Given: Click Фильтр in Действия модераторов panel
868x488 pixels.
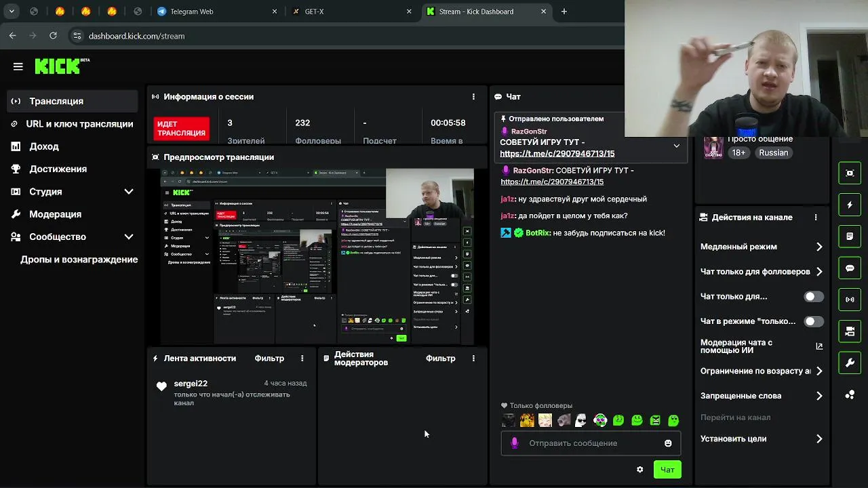Looking at the screenshot, I should tap(441, 359).
